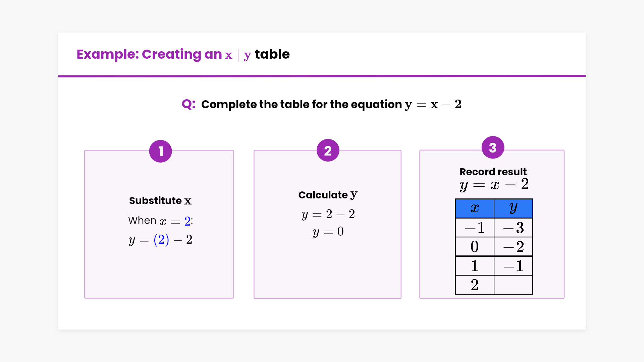
Task: Select the empty y cell for x=2
Action: tap(513, 285)
